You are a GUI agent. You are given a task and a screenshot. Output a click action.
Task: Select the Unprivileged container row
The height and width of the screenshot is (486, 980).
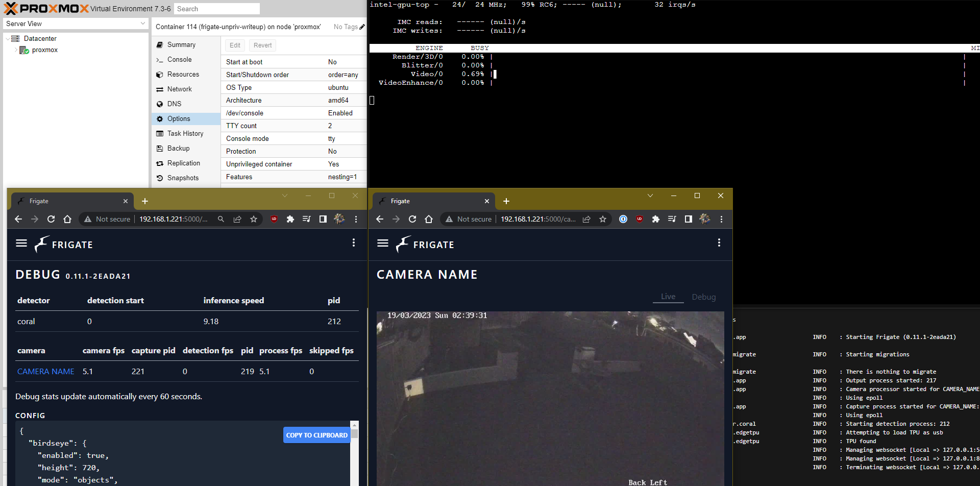point(294,164)
